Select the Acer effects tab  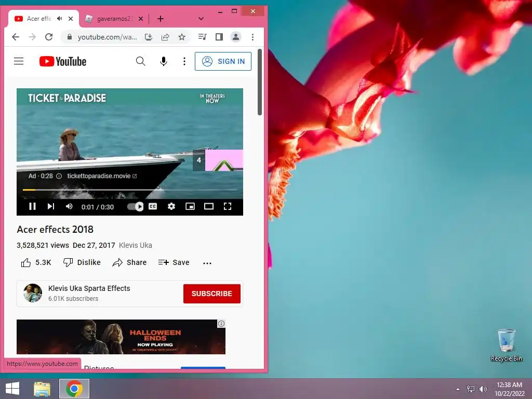coord(39,19)
